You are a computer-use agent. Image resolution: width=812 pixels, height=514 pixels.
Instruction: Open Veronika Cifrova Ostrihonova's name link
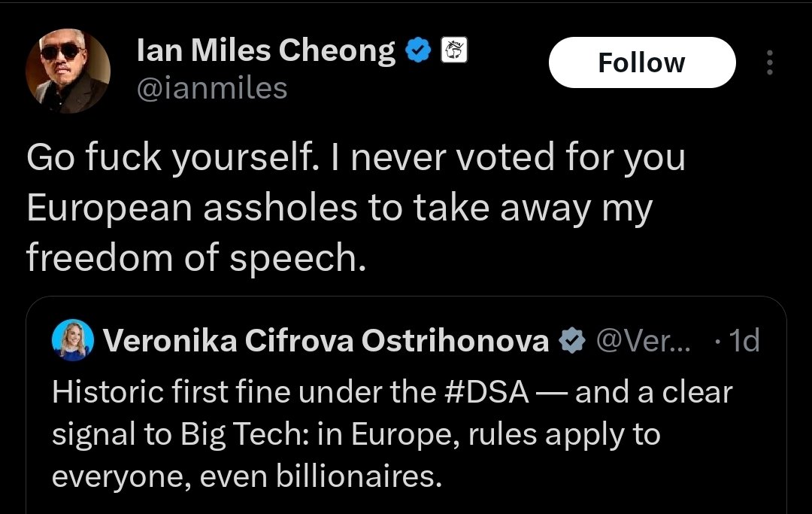(x=326, y=341)
